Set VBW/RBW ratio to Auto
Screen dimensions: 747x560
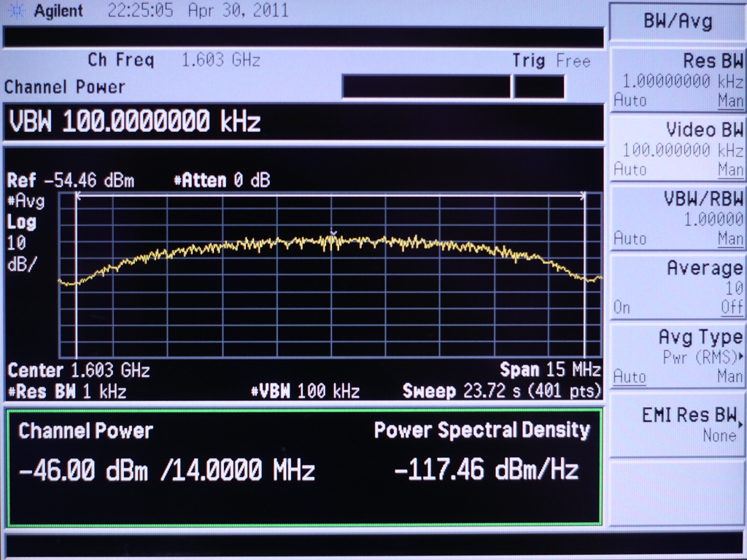pos(630,238)
